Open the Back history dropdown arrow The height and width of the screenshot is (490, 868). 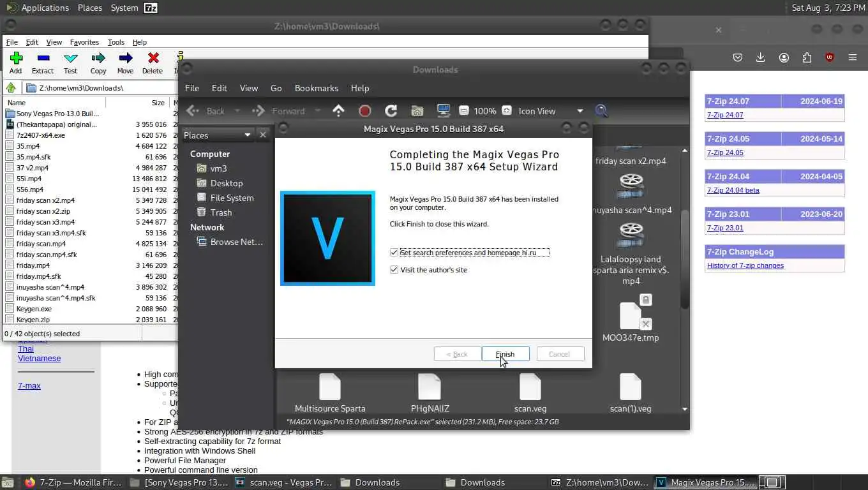click(x=237, y=111)
